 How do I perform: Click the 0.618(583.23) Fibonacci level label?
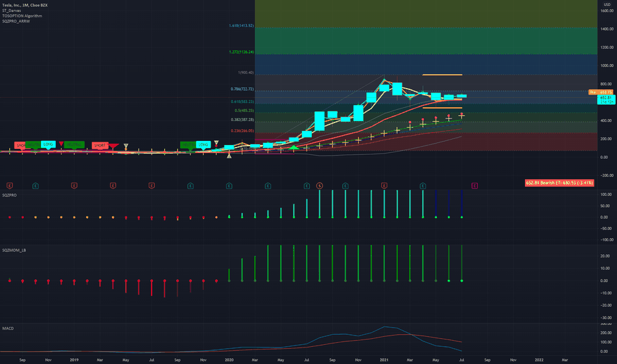pyautogui.click(x=242, y=101)
